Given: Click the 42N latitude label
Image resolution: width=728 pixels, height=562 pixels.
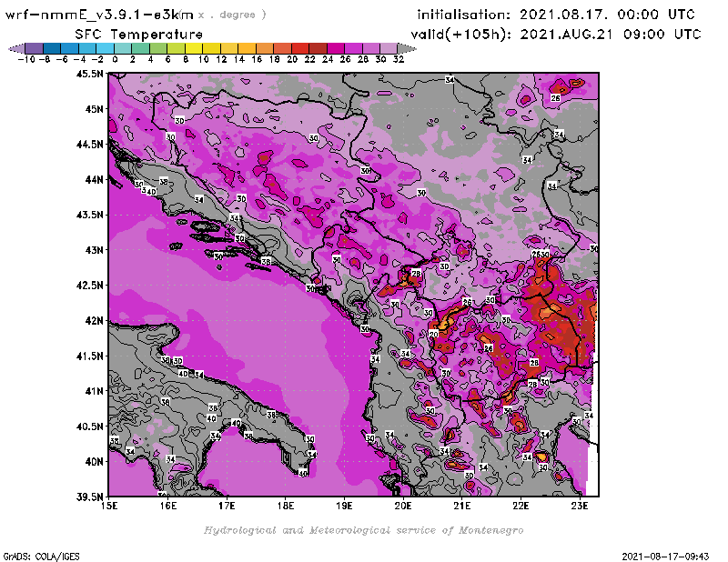Looking at the screenshot, I should click(x=94, y=321).
